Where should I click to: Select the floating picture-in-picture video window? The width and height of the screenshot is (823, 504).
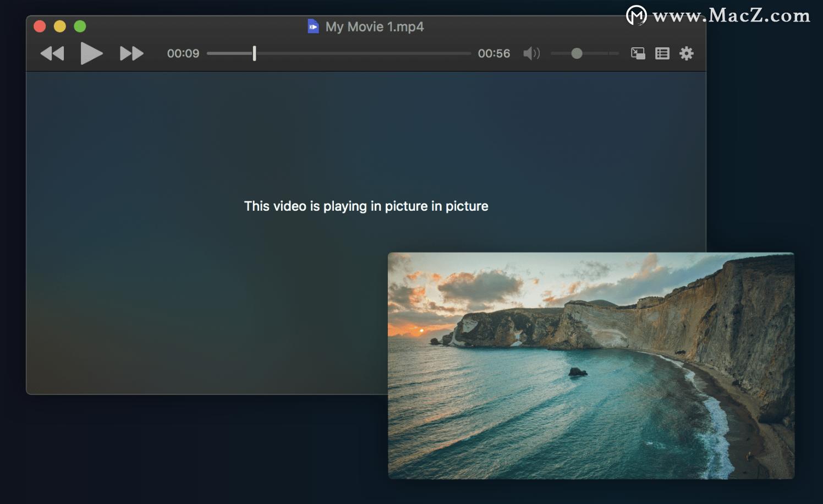coord(591,365)
